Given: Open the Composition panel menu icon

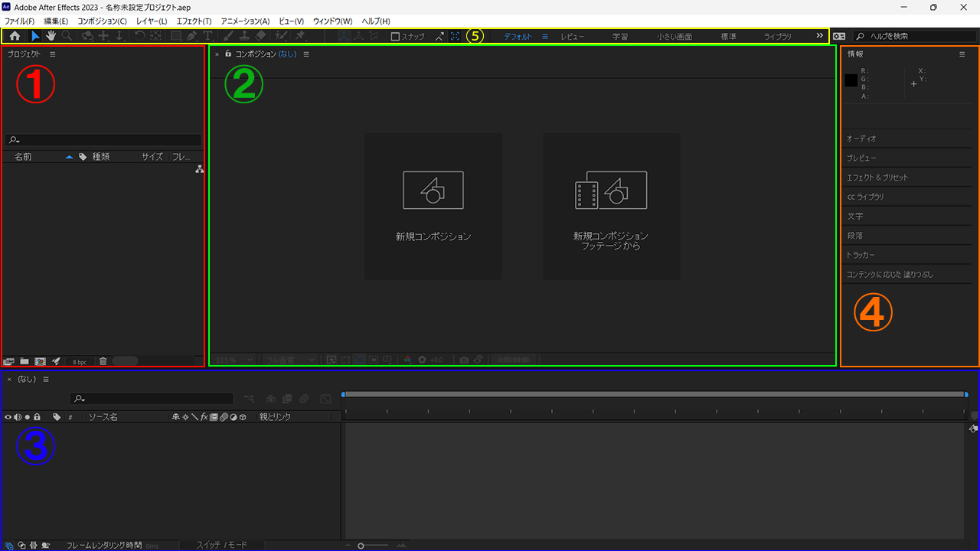Looking at the screenshot, I should click(x=306, y=54).
